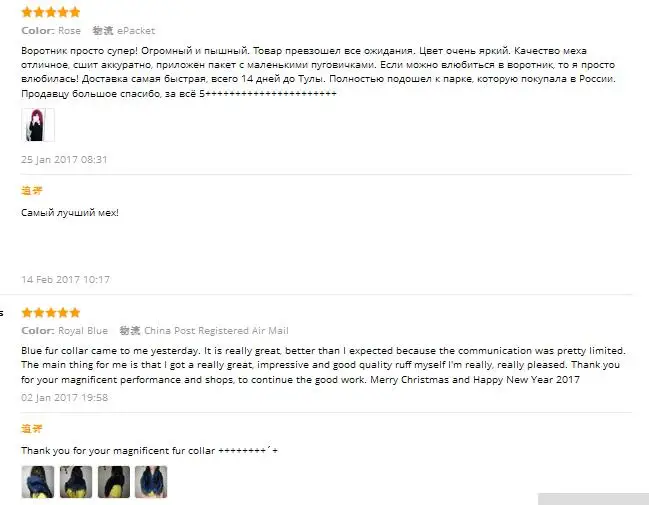Viewport: 649px width, 505px height.
Task: Click the ePacket shipping label
Action: click(136, 31)
